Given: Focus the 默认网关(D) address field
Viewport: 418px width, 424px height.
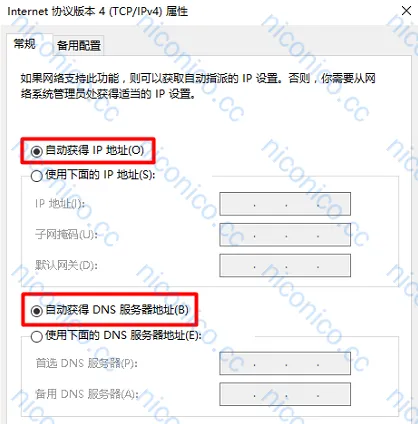Looking at the screenshot, I should 285,266.
